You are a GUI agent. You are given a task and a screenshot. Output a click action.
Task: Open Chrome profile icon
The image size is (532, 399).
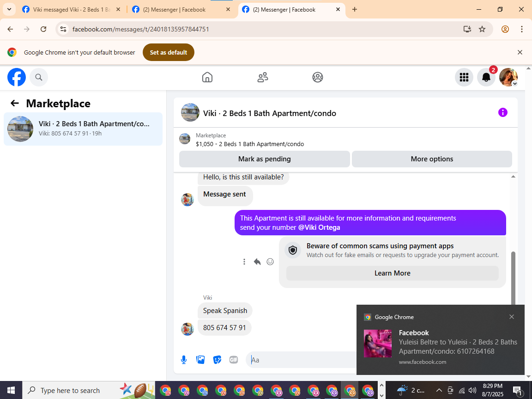[505, 29]
